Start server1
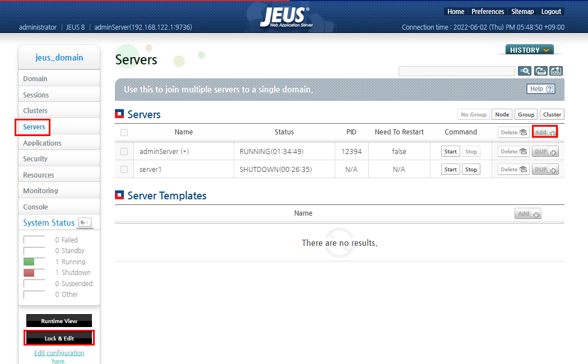The height and width of the screenshot is (364, 588). pyautogui.click(x=450, y=169)
